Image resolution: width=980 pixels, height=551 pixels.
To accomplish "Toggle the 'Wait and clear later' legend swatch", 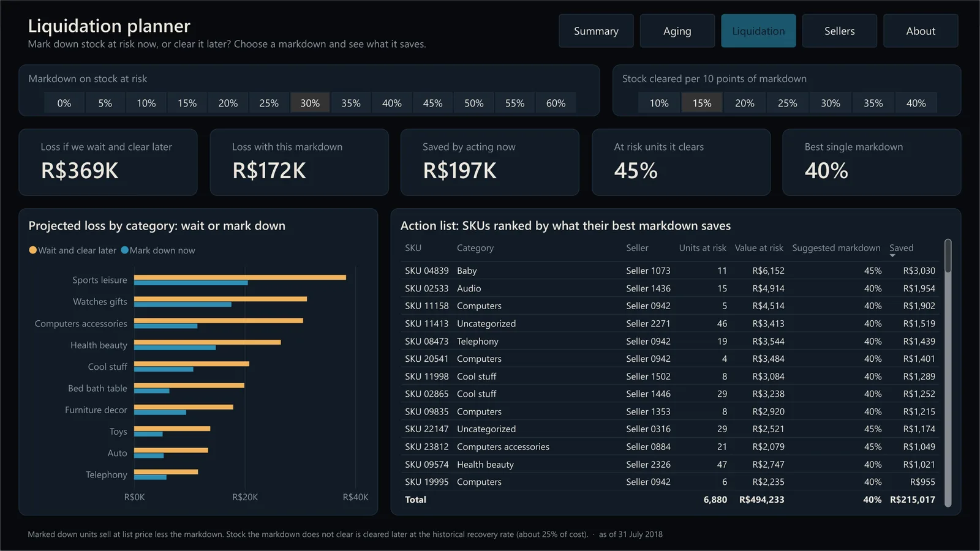I will coord(33,250).
